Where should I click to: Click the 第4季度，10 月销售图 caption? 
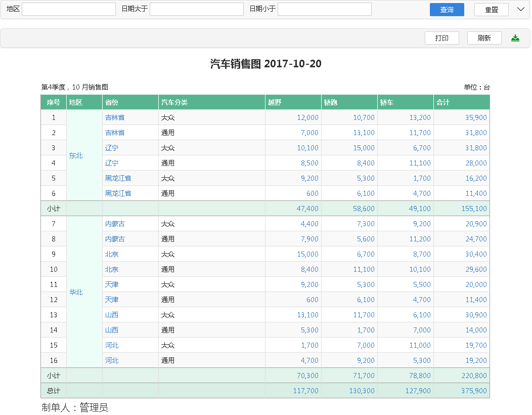75,87
